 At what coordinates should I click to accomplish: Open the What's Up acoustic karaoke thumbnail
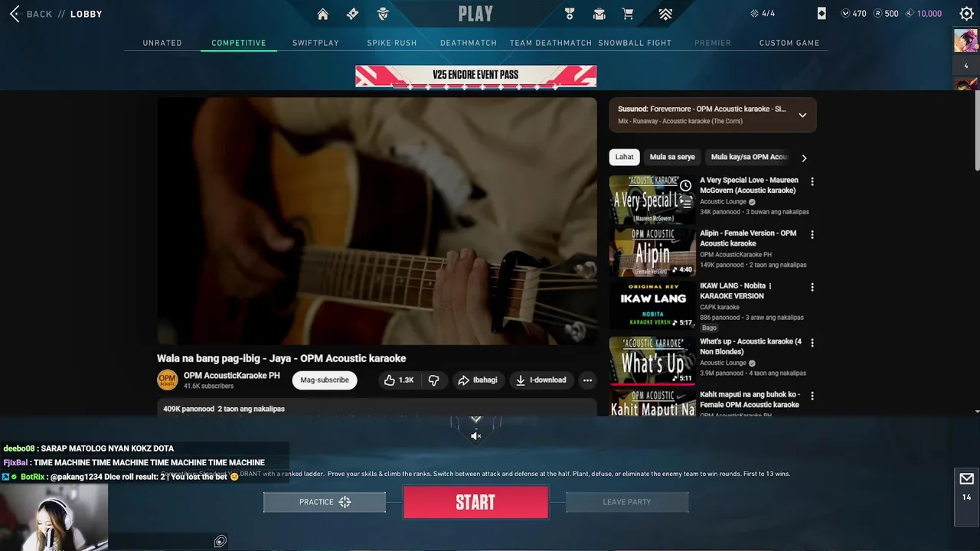coord(652,360)
